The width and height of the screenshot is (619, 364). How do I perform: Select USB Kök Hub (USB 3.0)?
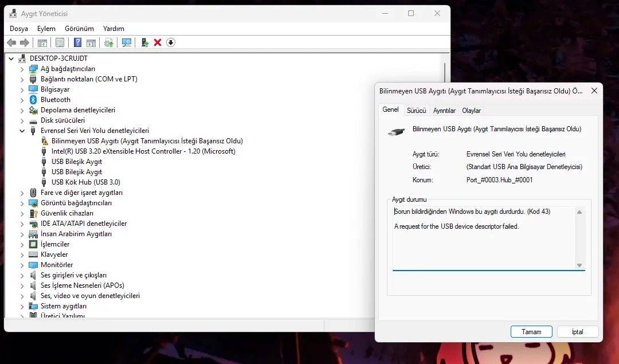(x=85, y=182)
